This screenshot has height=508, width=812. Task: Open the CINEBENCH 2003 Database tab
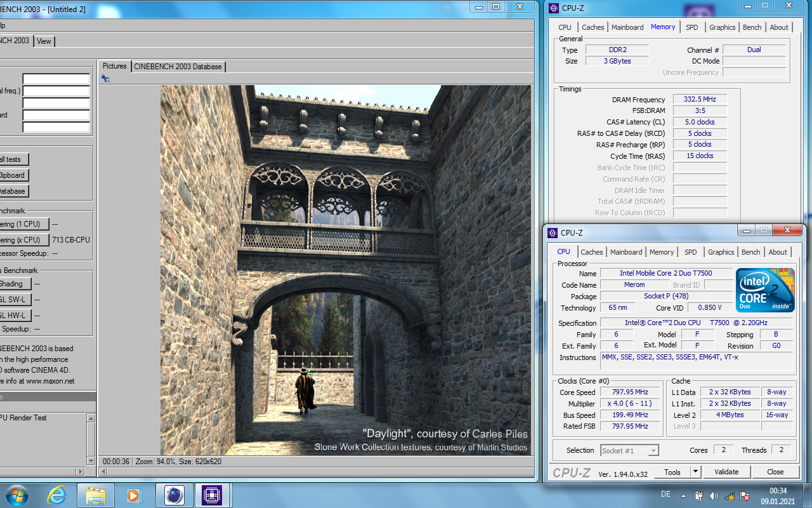point(178,67)
